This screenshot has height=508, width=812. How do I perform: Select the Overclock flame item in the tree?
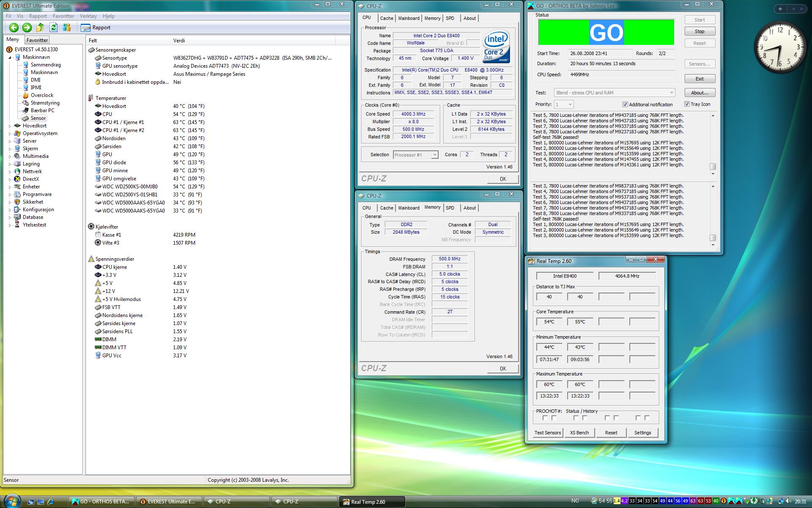click(x=26, y=95)
